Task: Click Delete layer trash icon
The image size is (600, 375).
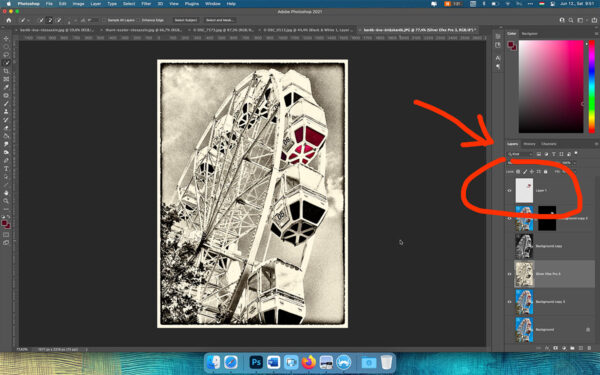Action: (589, 348)
